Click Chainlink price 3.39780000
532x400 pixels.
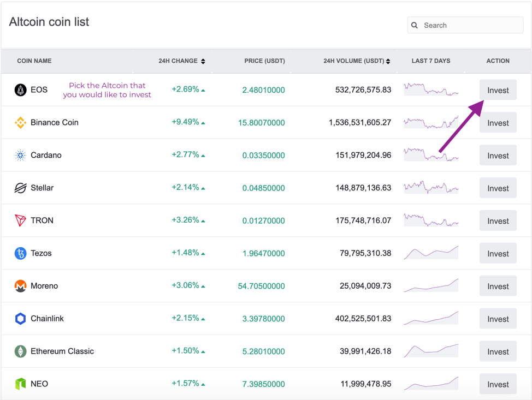(264, 319)
